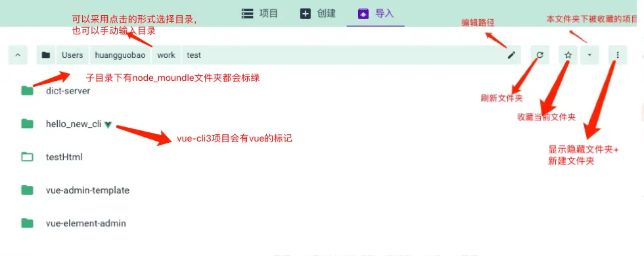Click the Vue logo next to hello_new_cli
The height and width of the screenshot is (256, 644).
(108, 124)
